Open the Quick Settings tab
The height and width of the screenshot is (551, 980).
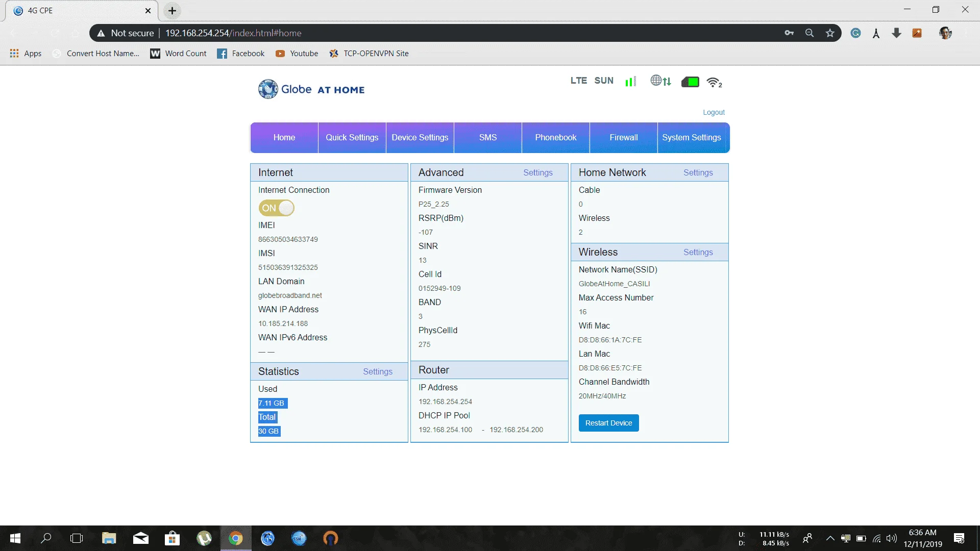352,137
